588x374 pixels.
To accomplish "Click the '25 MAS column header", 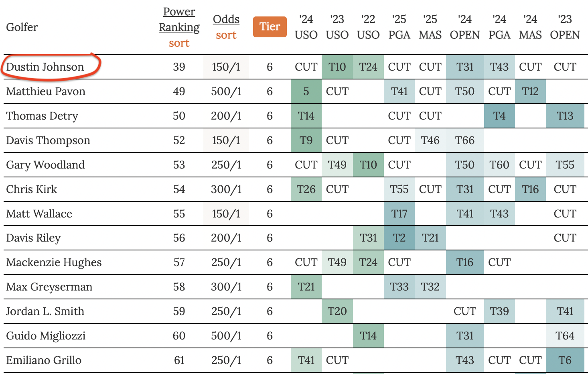I will (430, 27).
